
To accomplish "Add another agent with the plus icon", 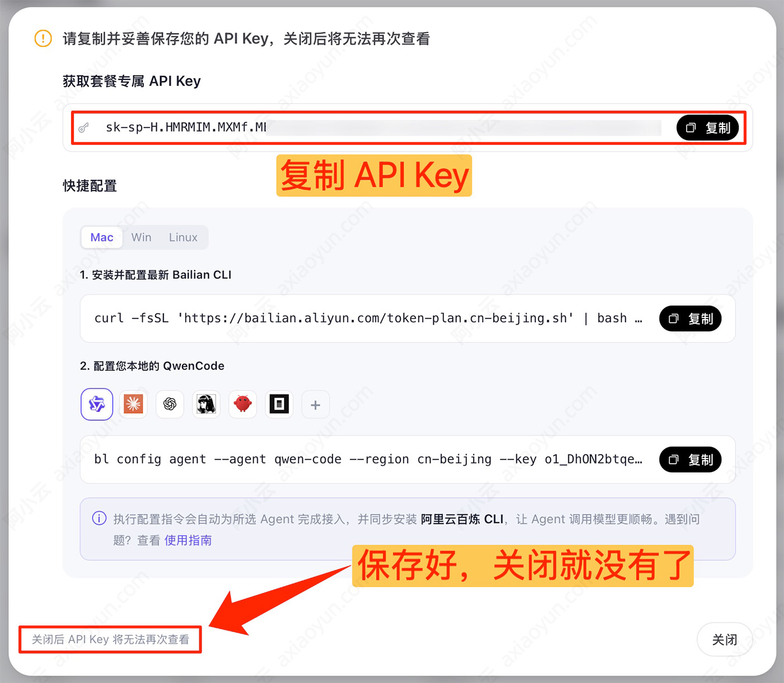I will pyautogui.click(x=315, y=405).
